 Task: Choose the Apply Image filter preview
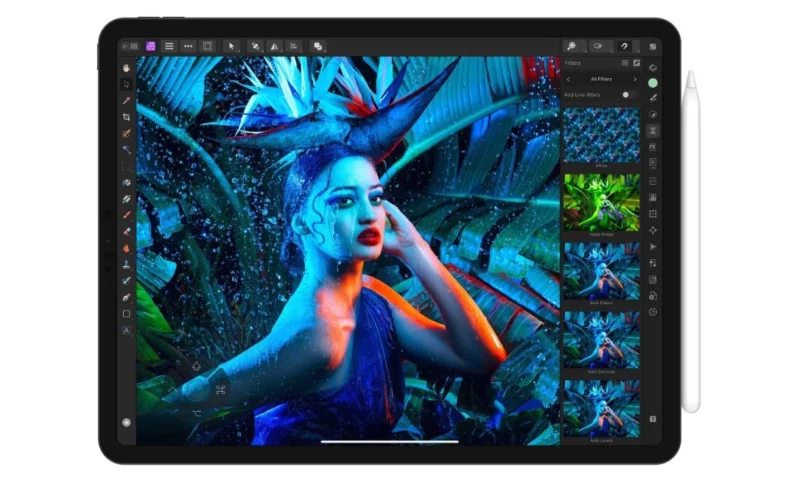click(601, 202)
